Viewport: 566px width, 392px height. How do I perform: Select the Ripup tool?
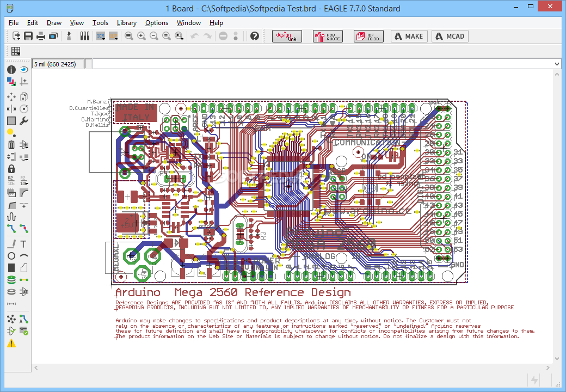pyautogui.click(x=24, y=229)
